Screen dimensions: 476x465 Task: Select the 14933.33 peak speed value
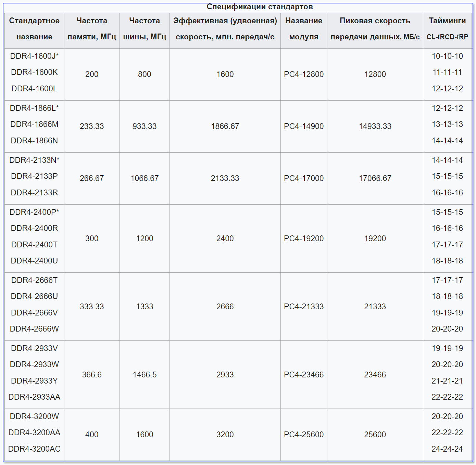pyautogui.click(x=375, y=126)
